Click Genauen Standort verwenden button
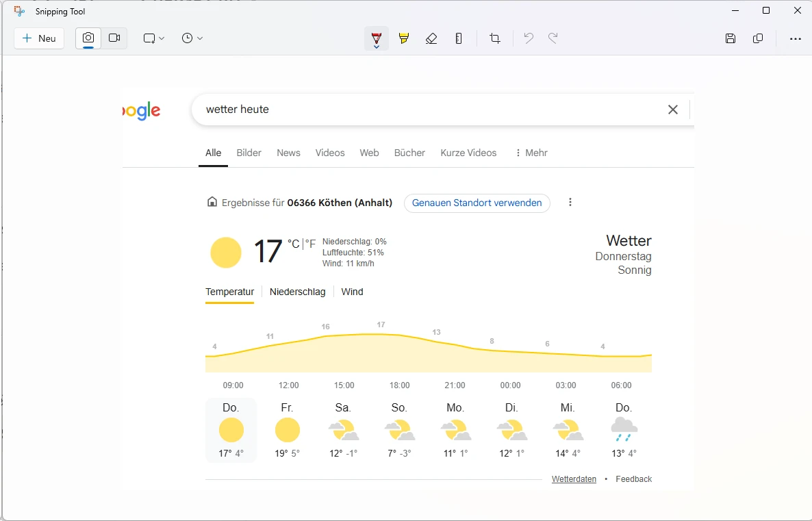Screen dimensions: 812x521 point(477,203)
